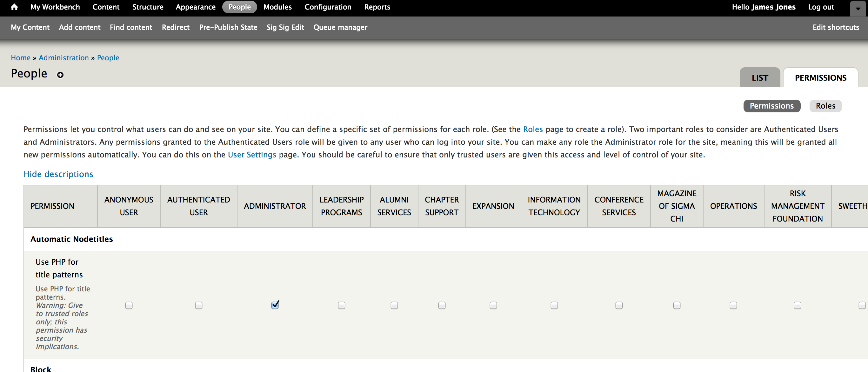Check Use PHP for Authenticated User
This screenshot has height=372, width=868.
[x=198, y=305]
